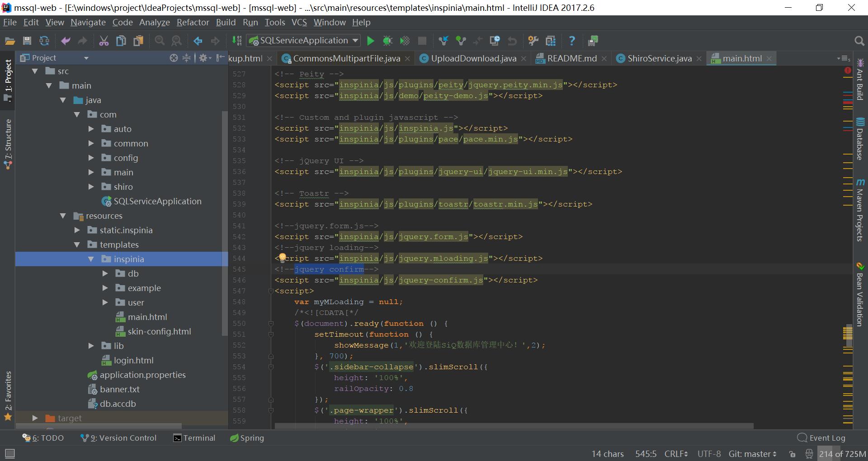The height and width of the screenshot is (461, 868).
Task: Click the Paste clipboard icon
Action: click(x=138, y=41)
